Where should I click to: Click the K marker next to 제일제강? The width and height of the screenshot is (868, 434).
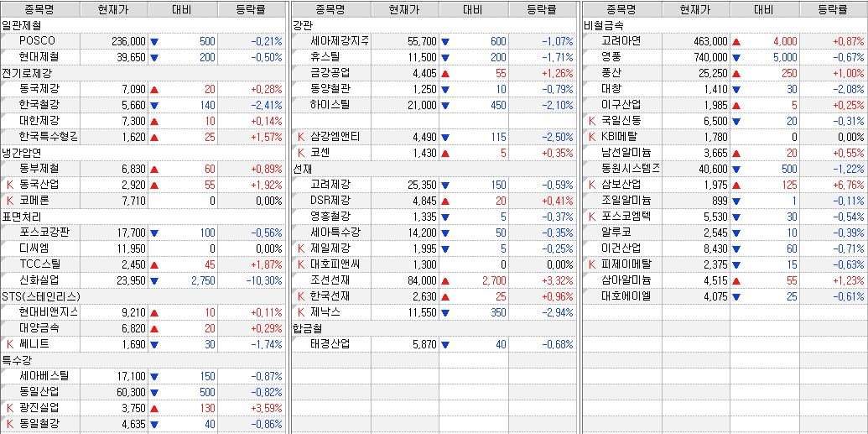(x=301, y=248)
